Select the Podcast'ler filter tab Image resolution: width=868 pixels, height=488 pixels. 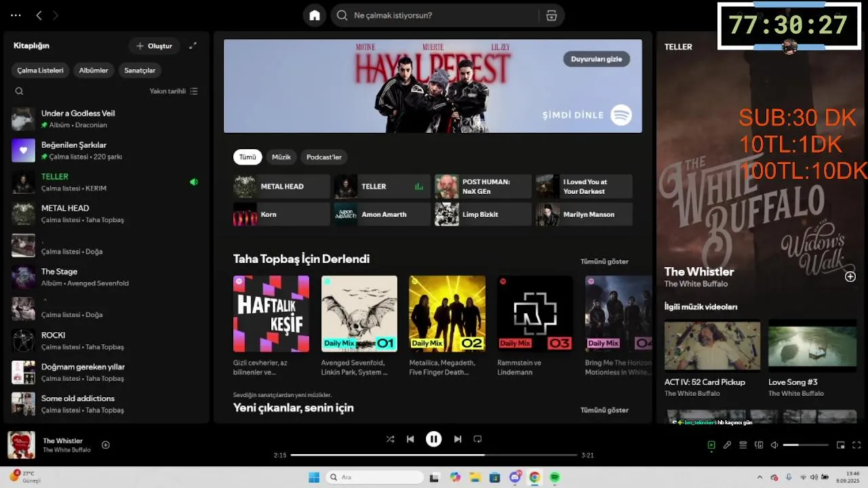[x=324, y=157]
